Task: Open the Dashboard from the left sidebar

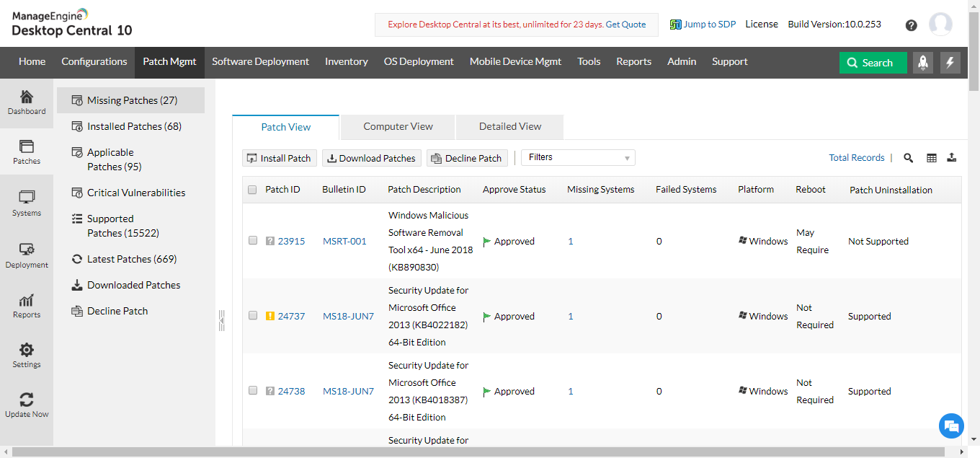Action: coord(27,102)
